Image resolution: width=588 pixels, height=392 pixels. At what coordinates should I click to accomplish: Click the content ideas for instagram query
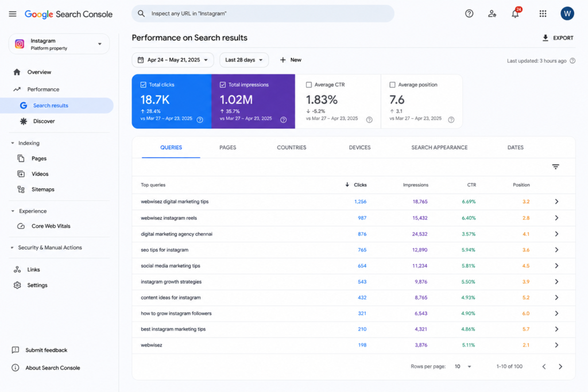pos(171,297)
